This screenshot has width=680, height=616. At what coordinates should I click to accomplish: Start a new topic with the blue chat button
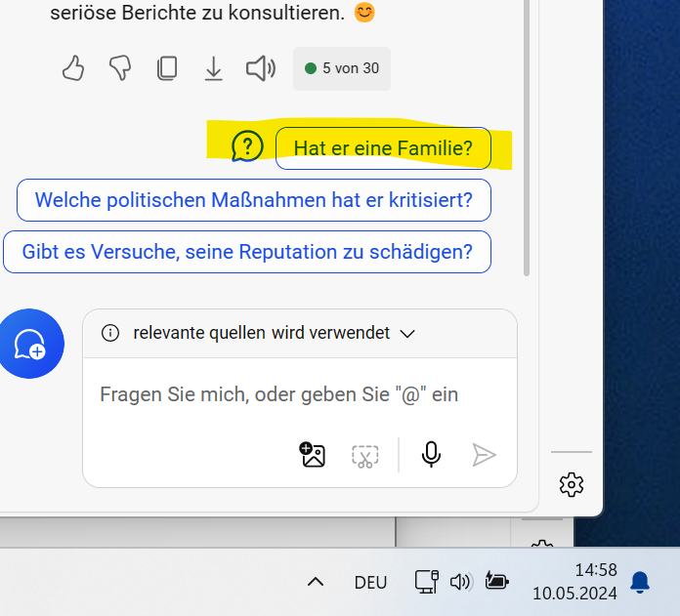coord(30,344)
